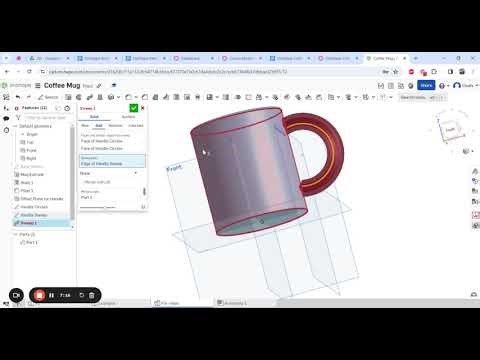
Task: Pause the screen recording
Action: [51, 295]
